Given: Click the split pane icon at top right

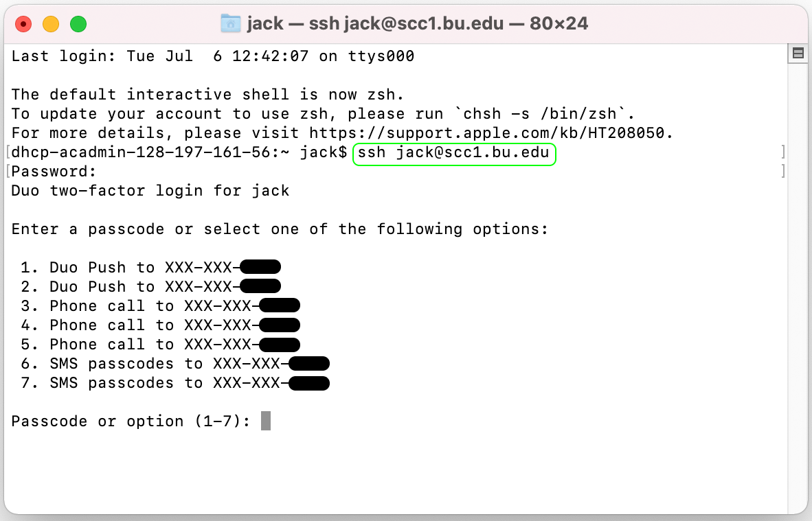Looking at the screenshot, I should click(798, 54).
